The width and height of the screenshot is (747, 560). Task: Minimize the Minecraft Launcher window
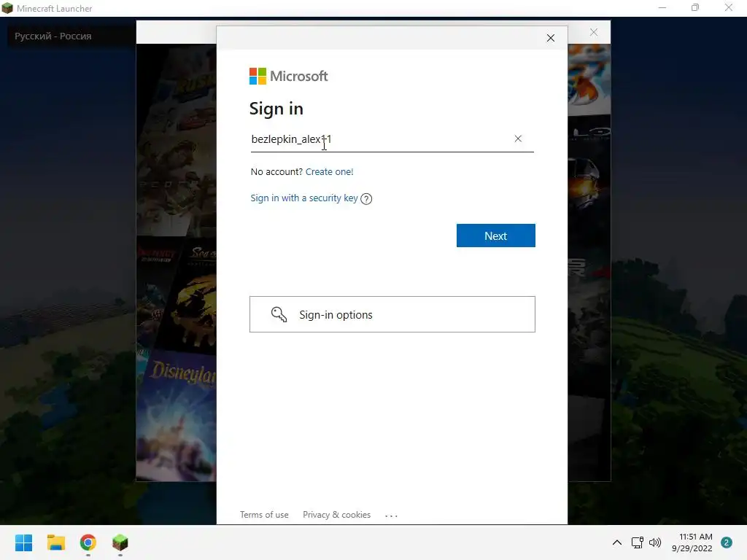click(662, 7)
